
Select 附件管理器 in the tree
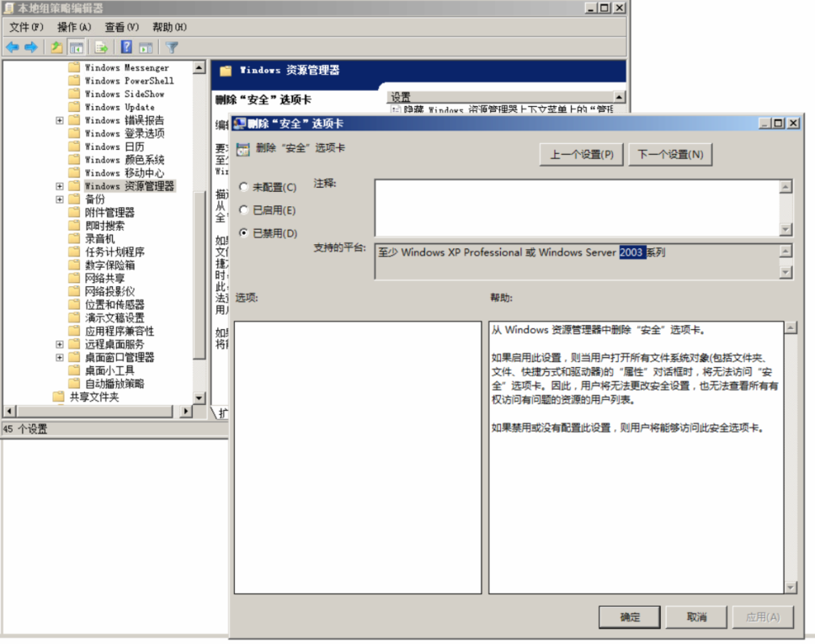pyautogui.click(x=109, y=212)
